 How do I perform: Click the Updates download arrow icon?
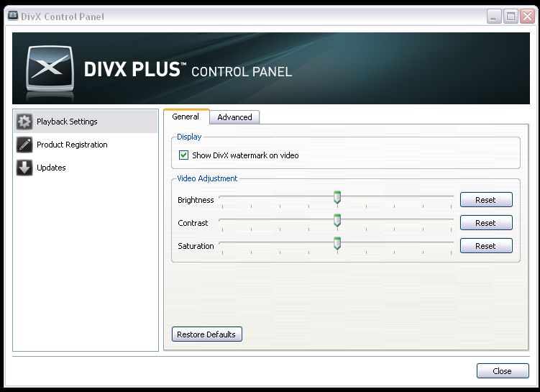pyautogui.click(x=24, y=168)
